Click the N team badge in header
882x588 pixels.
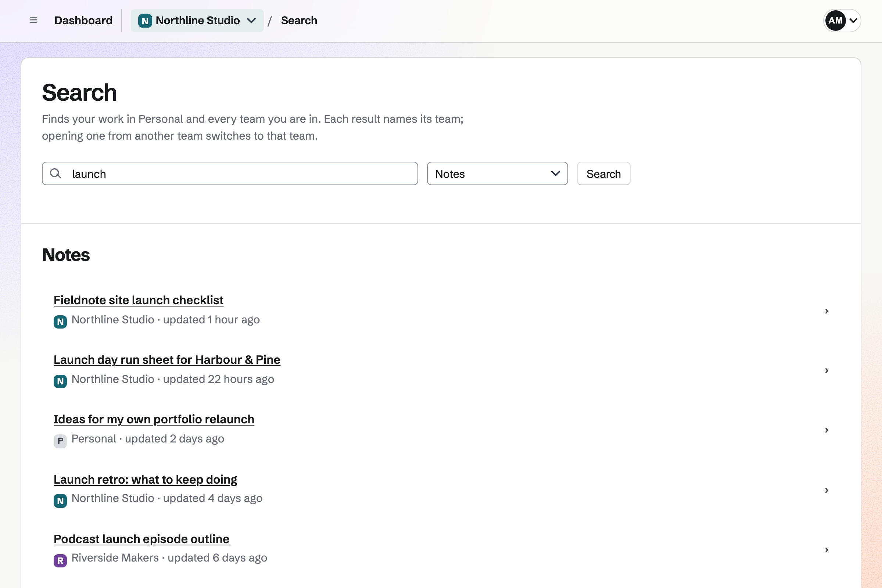coord(145,21)
